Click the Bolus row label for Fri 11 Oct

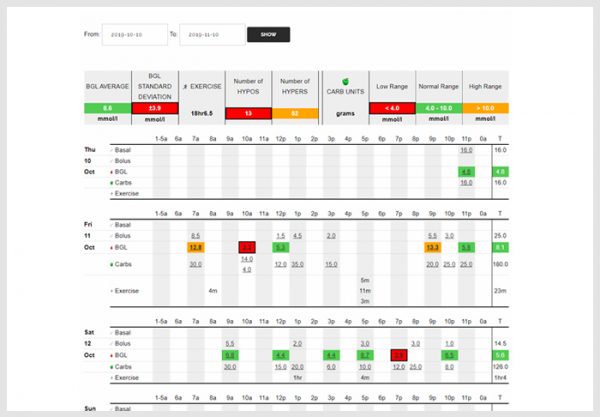tap(122, 236)
